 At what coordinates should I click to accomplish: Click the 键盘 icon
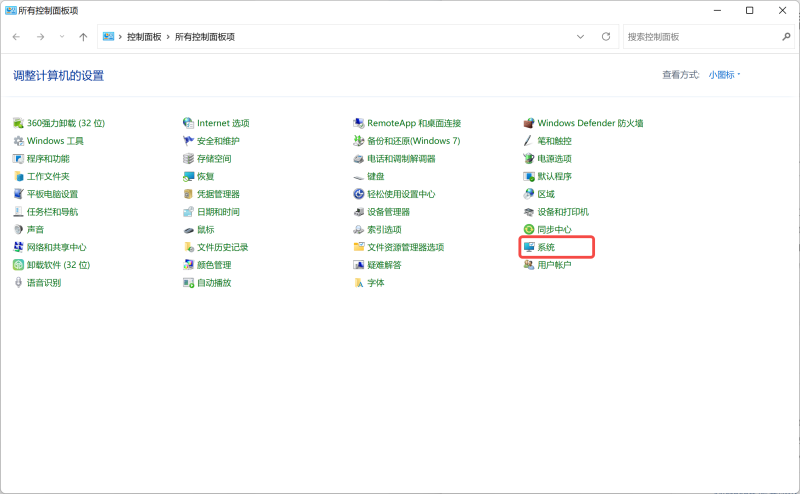359,177
